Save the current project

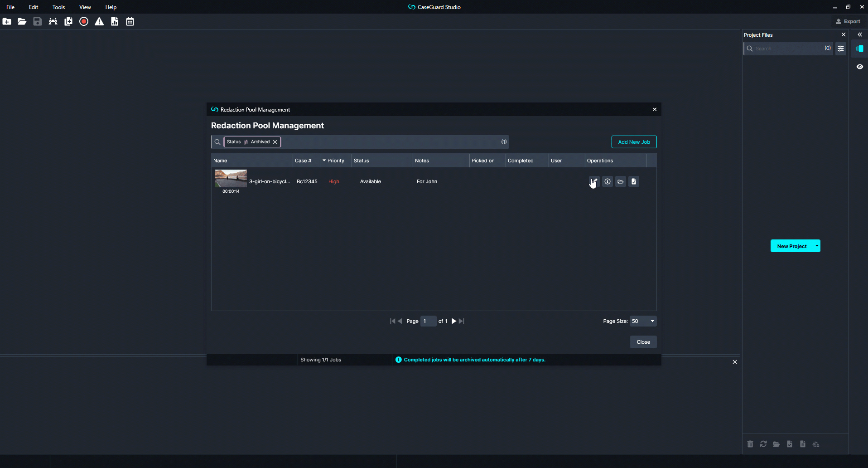point(37,21)
